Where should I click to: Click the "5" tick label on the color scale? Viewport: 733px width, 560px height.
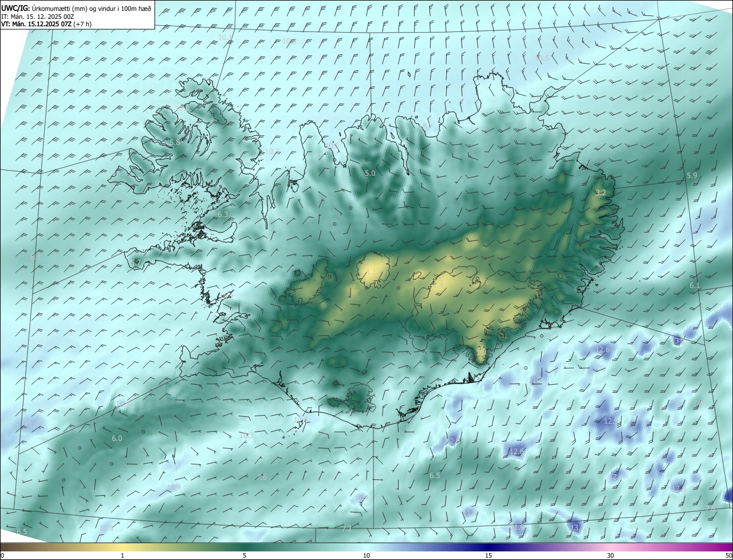click(x=245, y=555)
